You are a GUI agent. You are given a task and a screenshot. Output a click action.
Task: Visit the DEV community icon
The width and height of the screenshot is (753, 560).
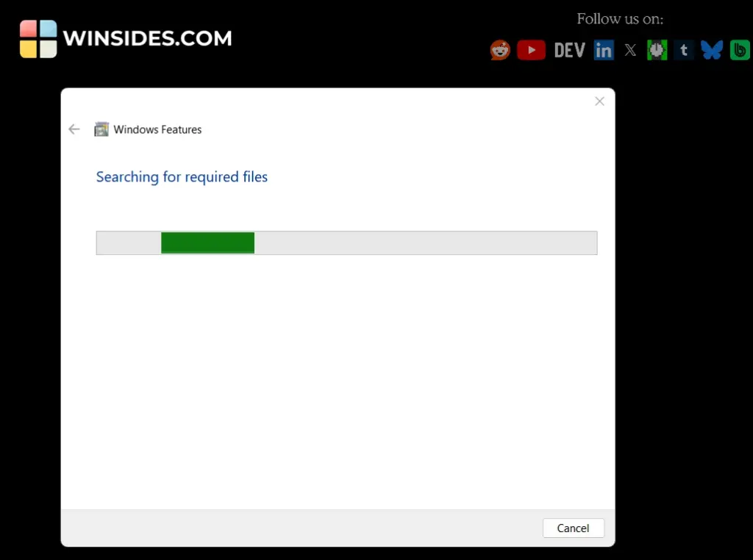click(x=569, y=49)
